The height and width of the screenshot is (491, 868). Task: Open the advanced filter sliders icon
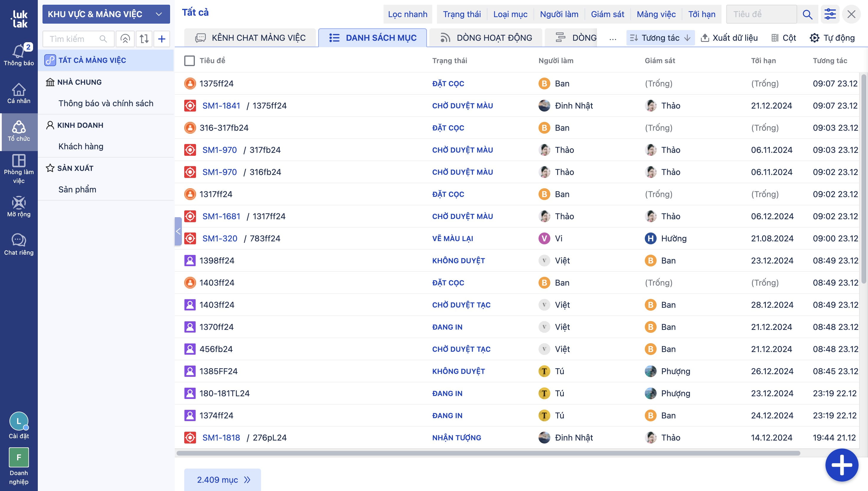pyautogui.click(x=830, y=14)
